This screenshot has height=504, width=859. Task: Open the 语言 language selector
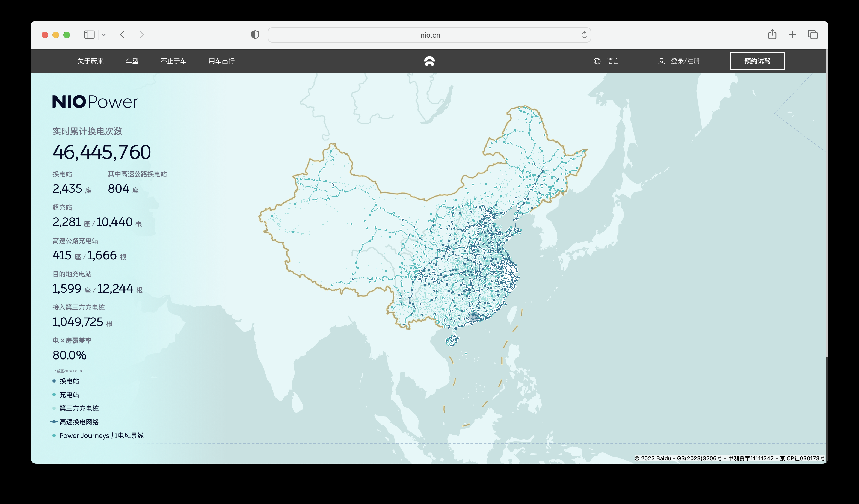[613, 61]
